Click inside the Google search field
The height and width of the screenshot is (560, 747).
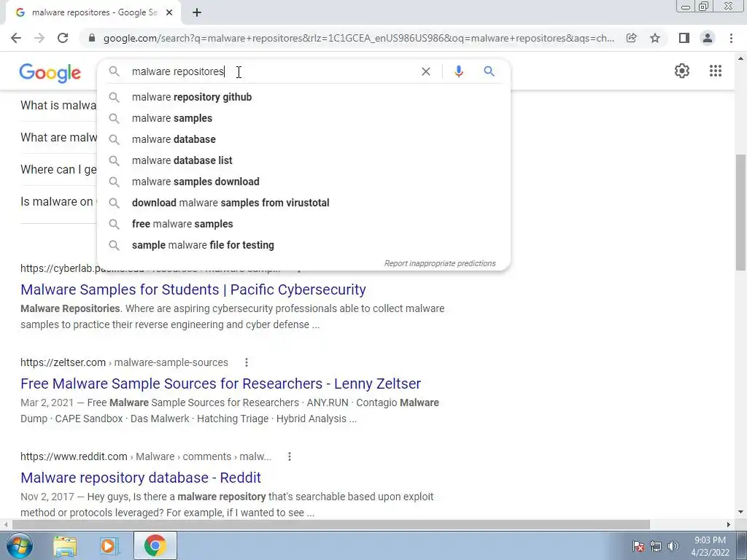tap(271, 71)
